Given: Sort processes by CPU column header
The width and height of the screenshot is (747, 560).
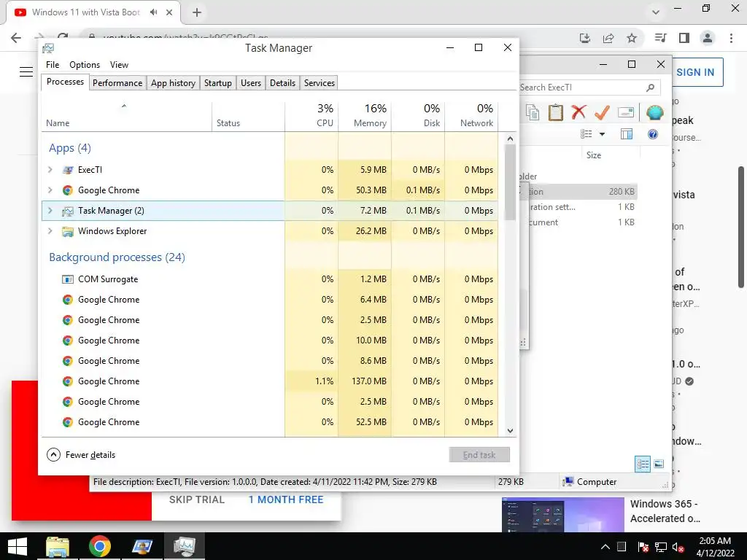Looking at the screenshot, I should pos(312,116).
